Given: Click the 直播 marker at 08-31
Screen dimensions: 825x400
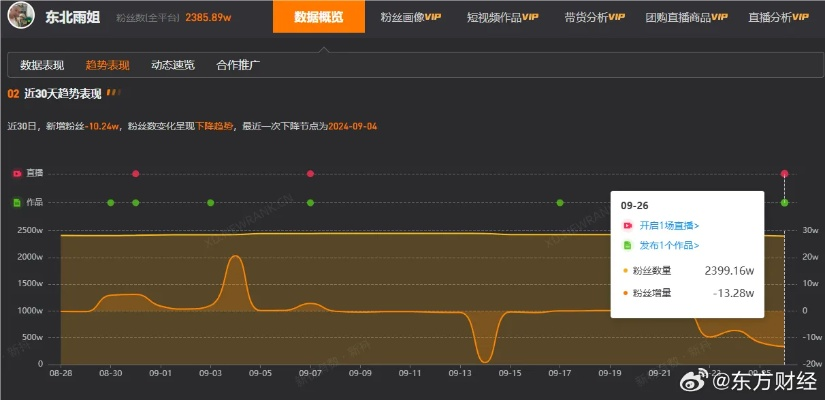Looking at the screenshot, I should 136,174.
